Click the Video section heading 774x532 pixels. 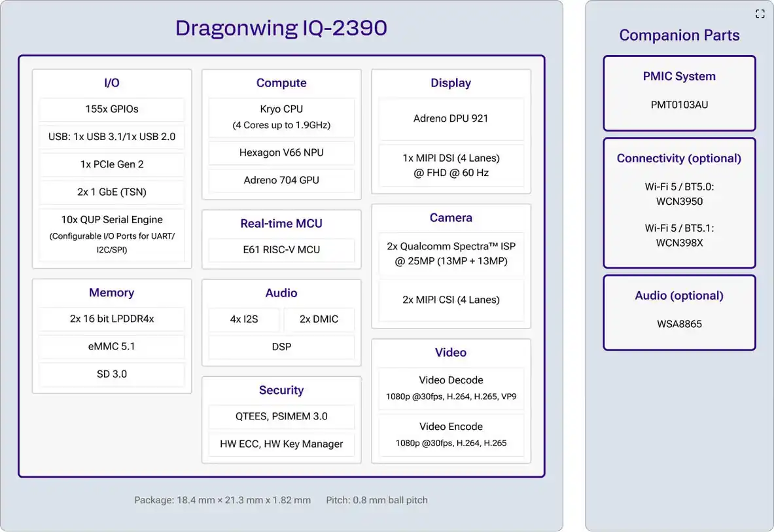[451, 352]
